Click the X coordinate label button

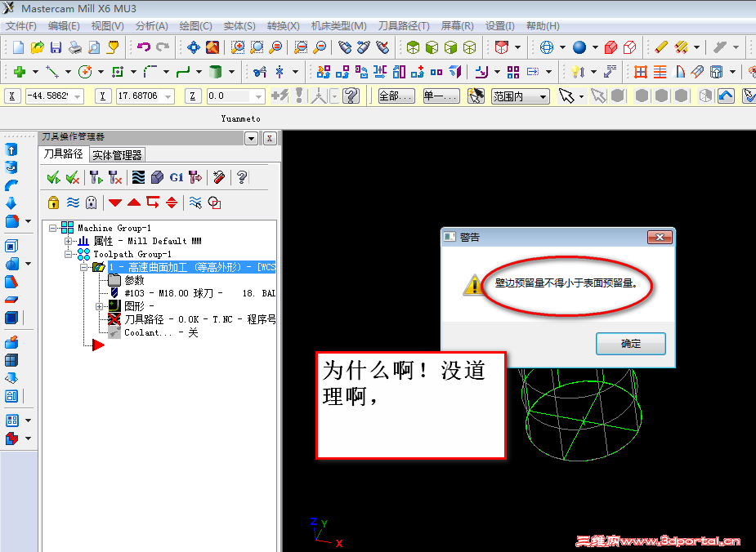(12, 96)
